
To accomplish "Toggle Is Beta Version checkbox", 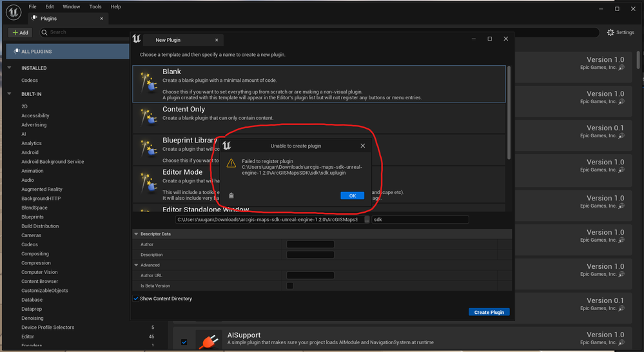I will (289, 286).
